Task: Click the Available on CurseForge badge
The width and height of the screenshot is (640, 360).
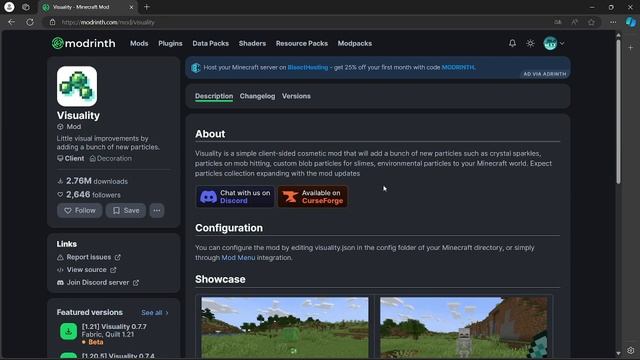Action: [x=313, y=197]
